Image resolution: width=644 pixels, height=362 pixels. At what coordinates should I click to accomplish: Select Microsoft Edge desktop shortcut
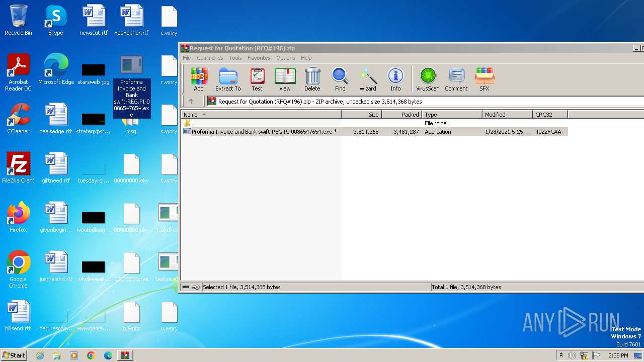(x=56, y=70)
